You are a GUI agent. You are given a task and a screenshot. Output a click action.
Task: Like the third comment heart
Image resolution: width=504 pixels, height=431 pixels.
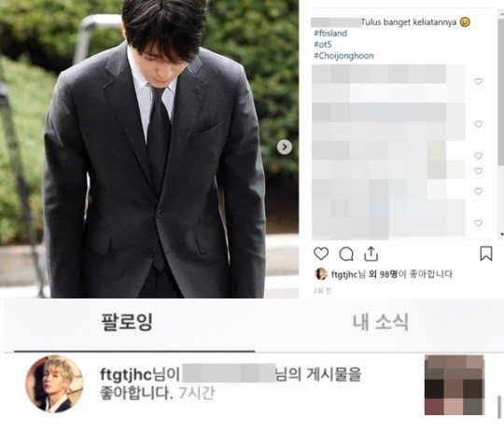[x=478, y=156]
